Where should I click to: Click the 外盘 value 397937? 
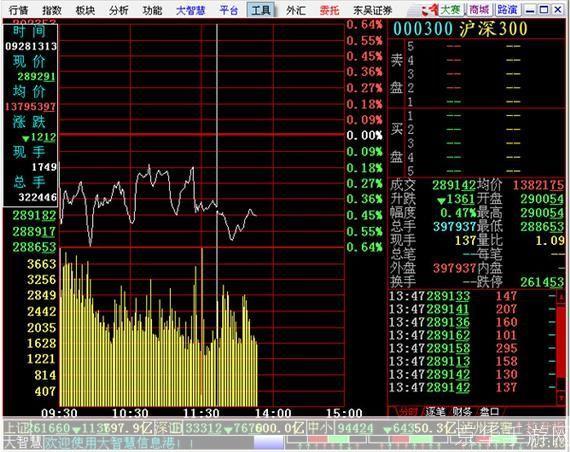[454, 268]
